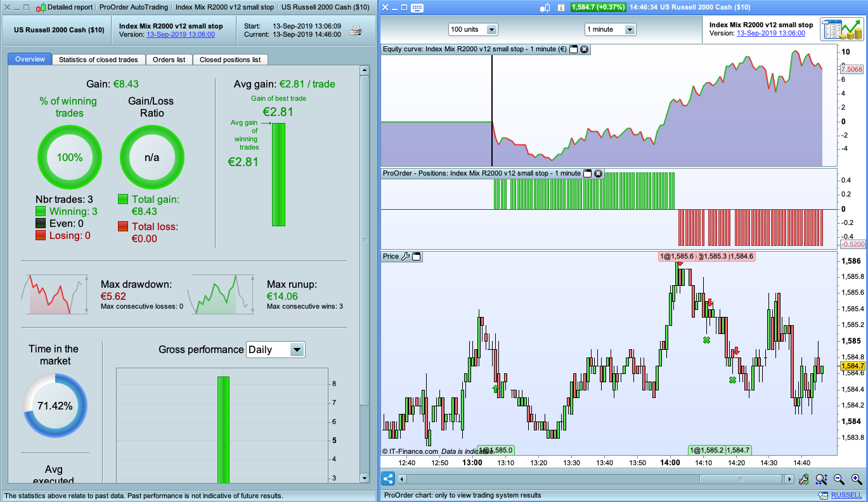
Task: Detach the Price panel window
Action: 417,256
